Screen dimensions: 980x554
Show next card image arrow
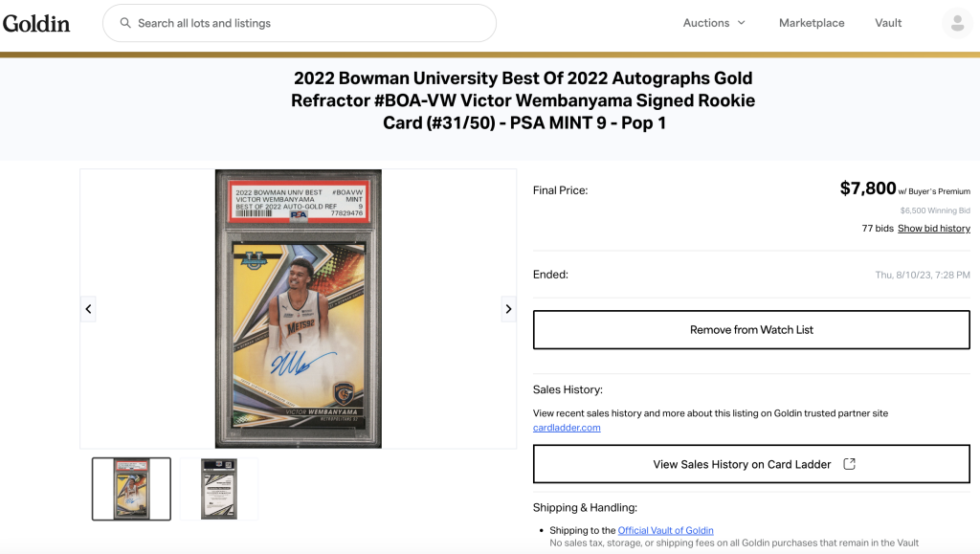pyautogui.click(x=509, y=309)
